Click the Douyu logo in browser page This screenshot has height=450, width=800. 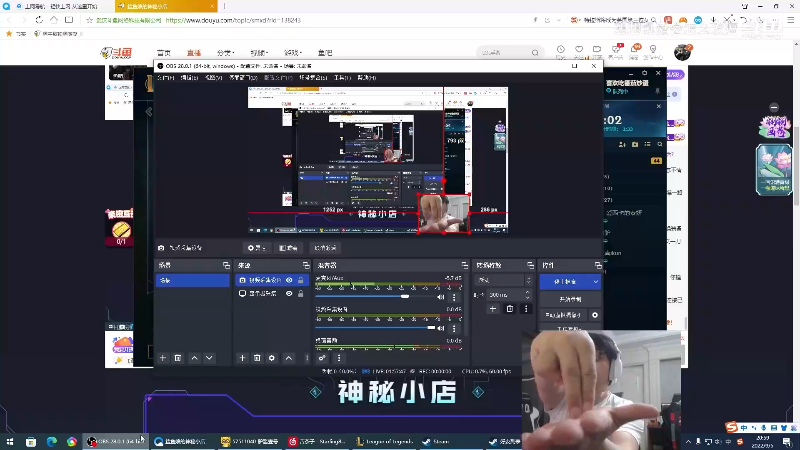(116, 53)
